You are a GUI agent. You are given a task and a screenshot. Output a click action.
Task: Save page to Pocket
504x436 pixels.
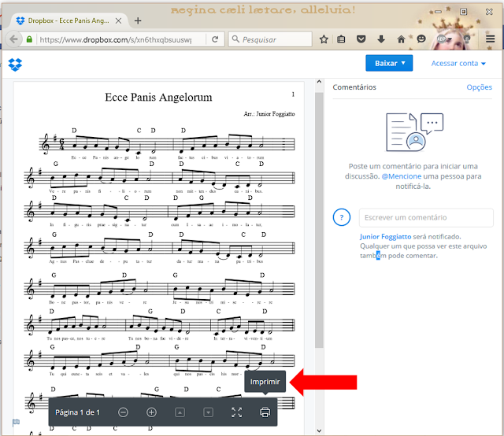tap(361, 39)
